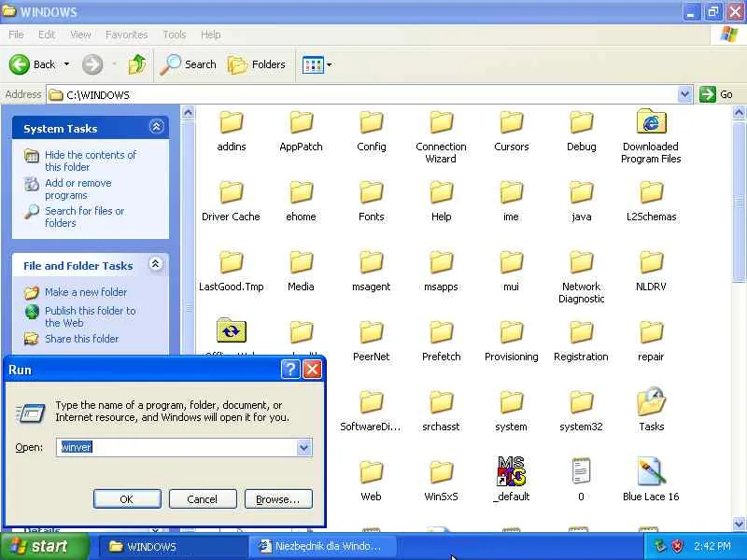The height and width of the screenshot is (560, 747).
Task: Switch to Niezbędnik dla Windo... taskbar button
Action: click(323, 546)
